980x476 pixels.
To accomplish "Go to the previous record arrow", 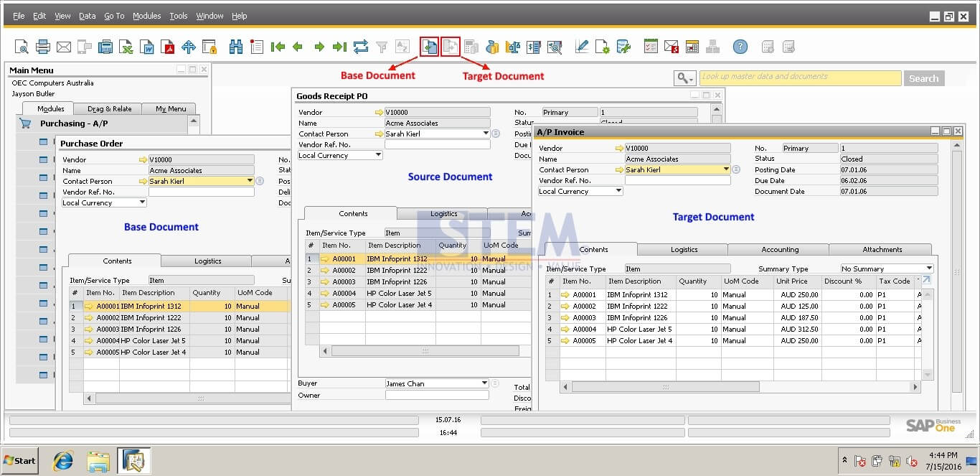I will click(x=298, y=47).
